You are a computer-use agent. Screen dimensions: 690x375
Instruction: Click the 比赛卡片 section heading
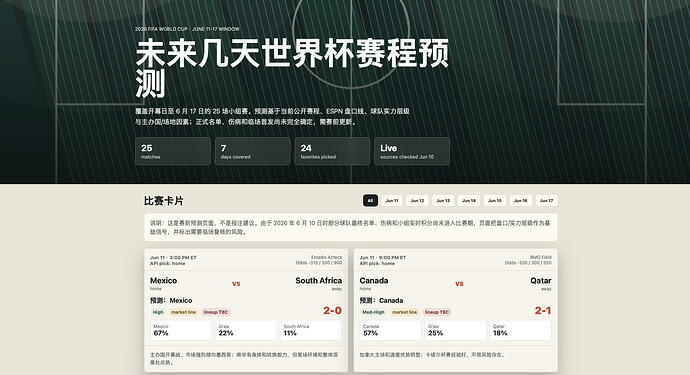pyautogui.click(x=164, y=201)
